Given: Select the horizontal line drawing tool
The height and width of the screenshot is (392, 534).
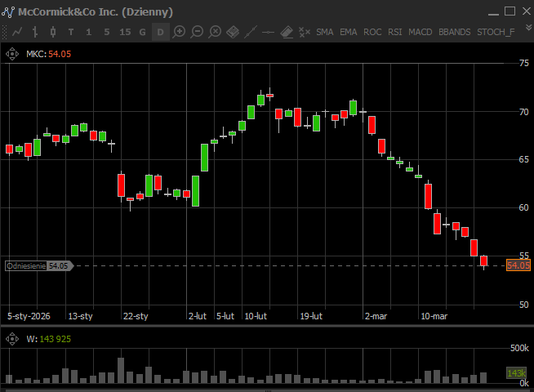Looking at the screenshot, I should click(x=269, y=32).
